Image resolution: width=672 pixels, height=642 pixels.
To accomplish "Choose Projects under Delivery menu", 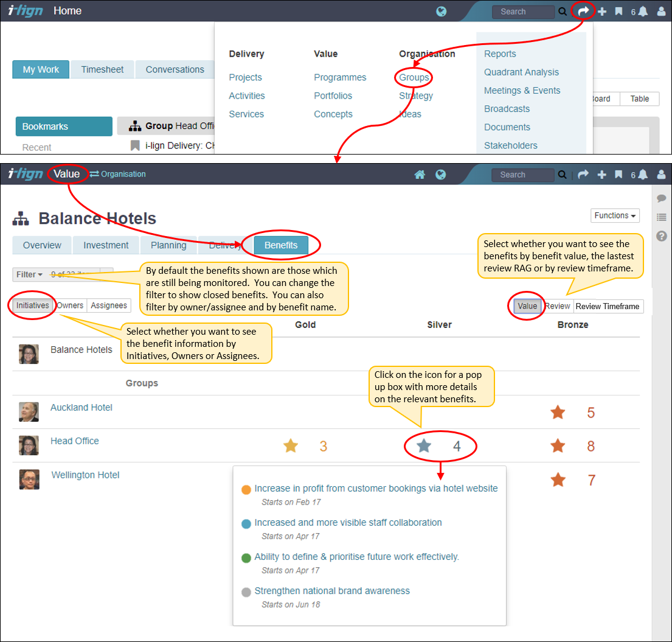I will tap(245, 77).
